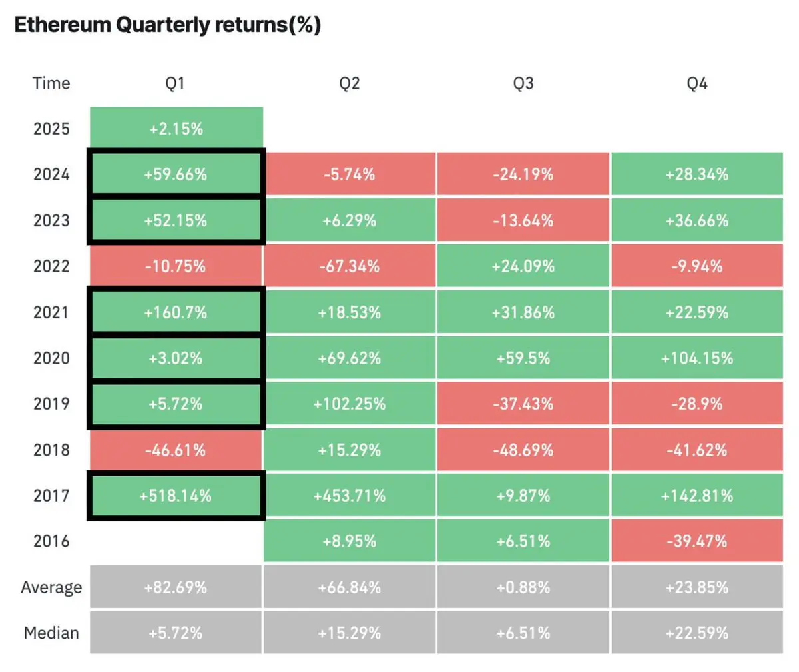Click the 2025 Q1 cell showing +2.15%
This screenshot has height=672, width=799.
pyautogui.click(x=176, y=129)
